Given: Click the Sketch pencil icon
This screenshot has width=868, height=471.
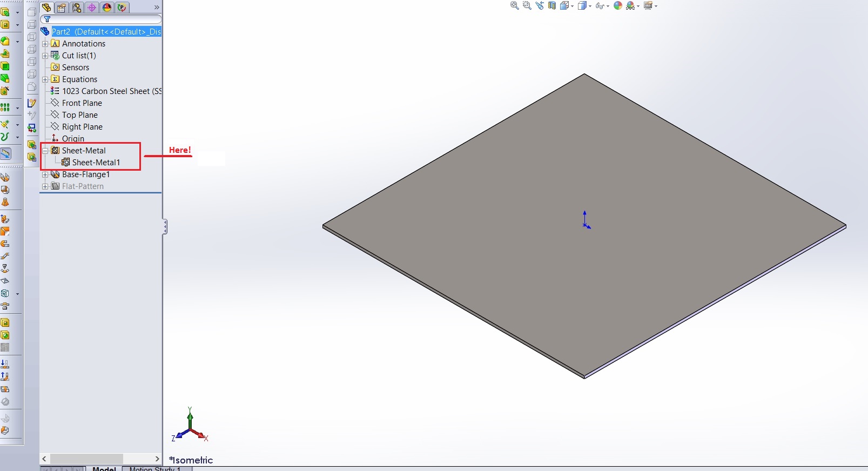Looking at the screenshot, I should [x=32, y=103].
